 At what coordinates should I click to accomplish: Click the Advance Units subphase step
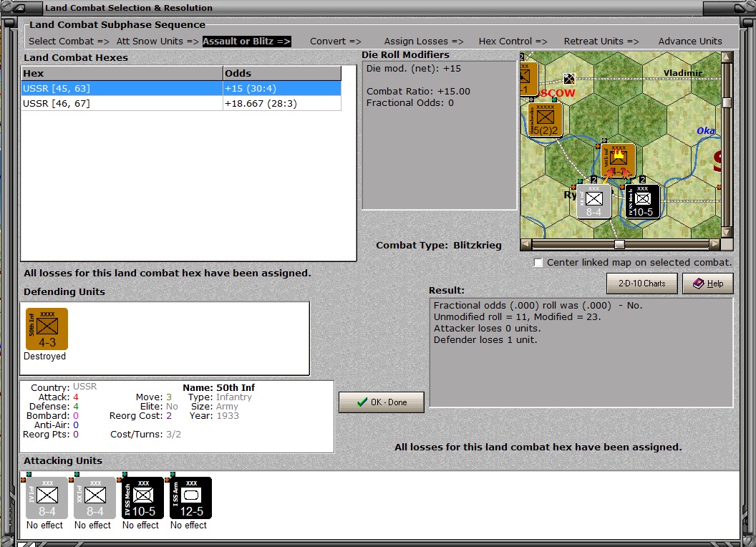pos(690,42)
